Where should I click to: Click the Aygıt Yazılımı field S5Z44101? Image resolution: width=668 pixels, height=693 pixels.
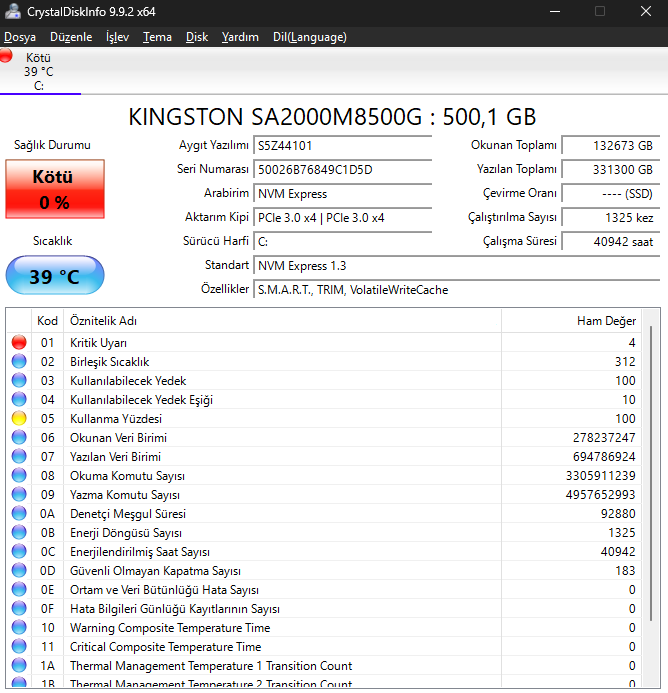pos(343,145)
